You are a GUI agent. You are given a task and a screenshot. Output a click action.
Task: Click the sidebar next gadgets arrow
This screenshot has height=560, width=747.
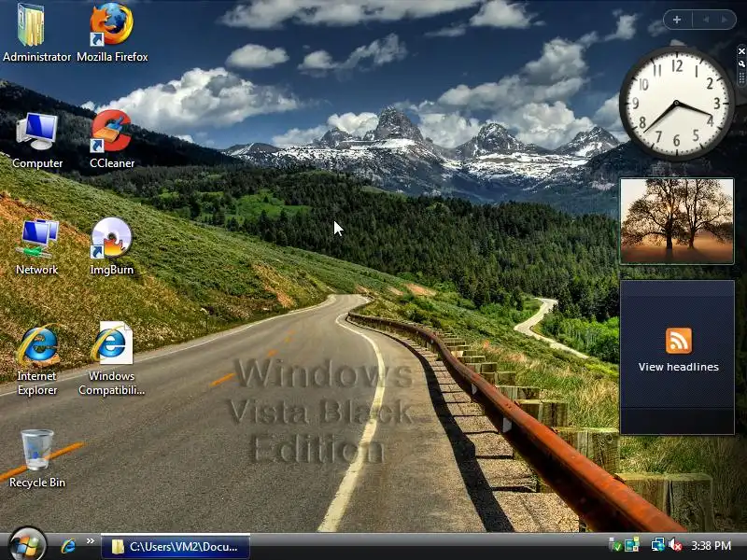725,20
